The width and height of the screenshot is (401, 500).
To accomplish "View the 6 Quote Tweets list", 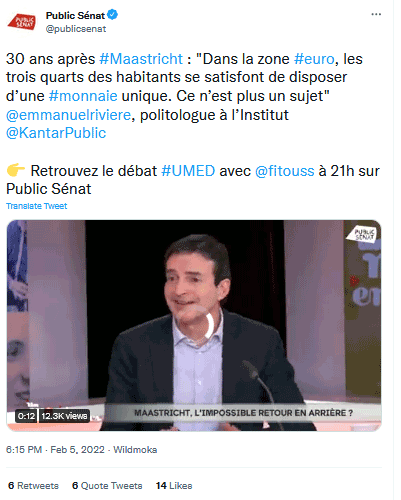I will tap(107, 486).
